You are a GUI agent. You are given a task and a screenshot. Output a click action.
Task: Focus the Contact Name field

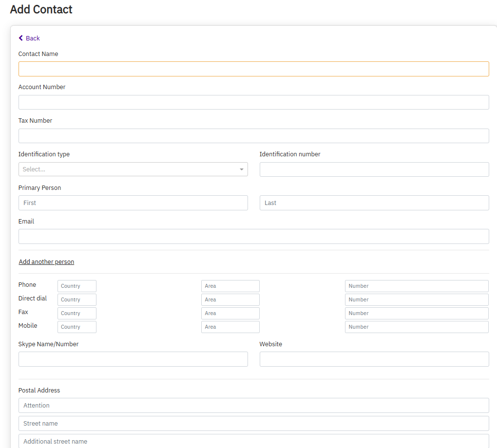[x=253, y=69]
